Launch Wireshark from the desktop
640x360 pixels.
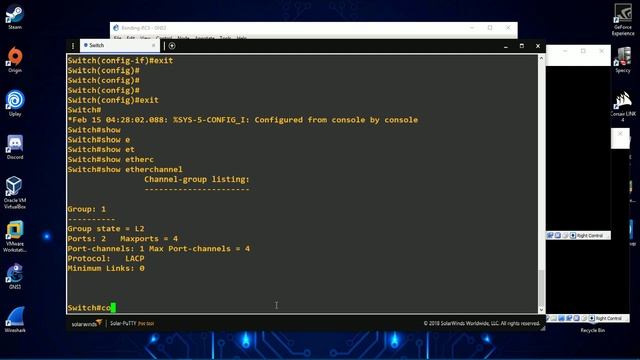(15, 320)
